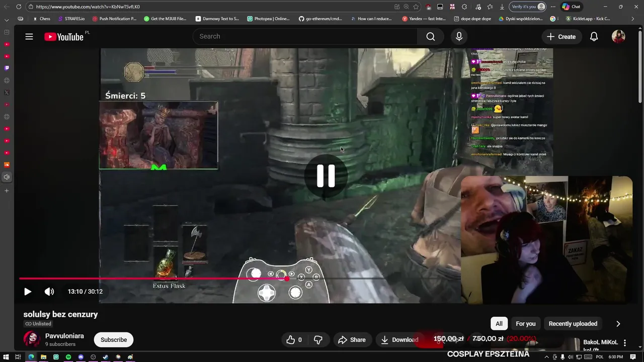
Task: Seek the red video progress bar handle
Action: point(287,279)
